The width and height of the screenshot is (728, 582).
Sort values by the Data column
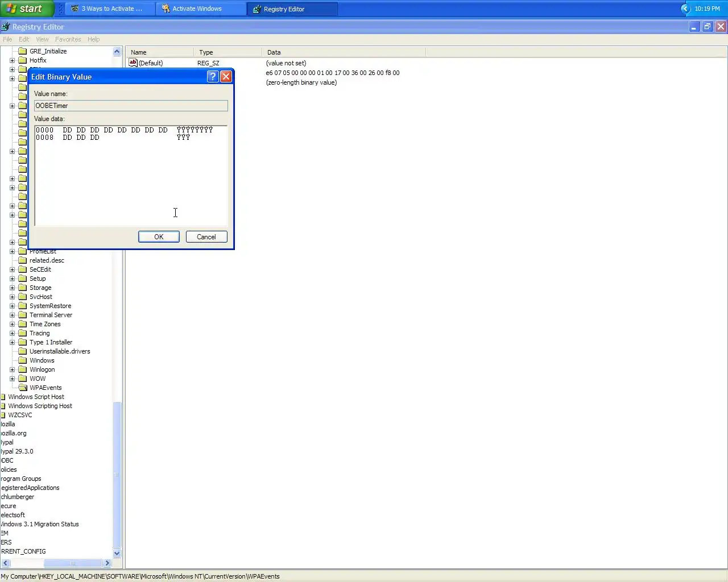click(344, 52)
